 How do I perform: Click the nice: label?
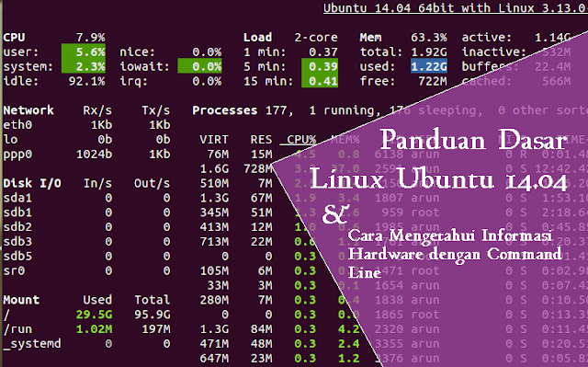(137, 52)
